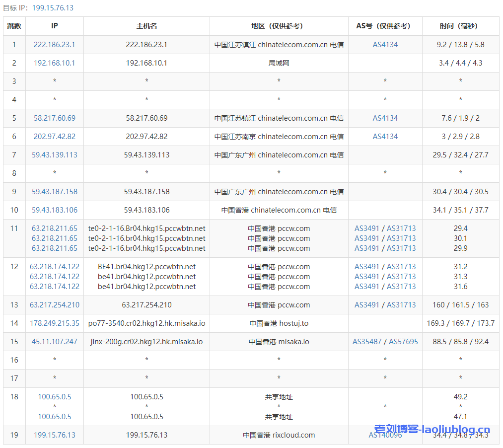Click the 时间（毫秒） column header
The height and width of the screenshot is (448, 503).
click(x=460, y=26)
